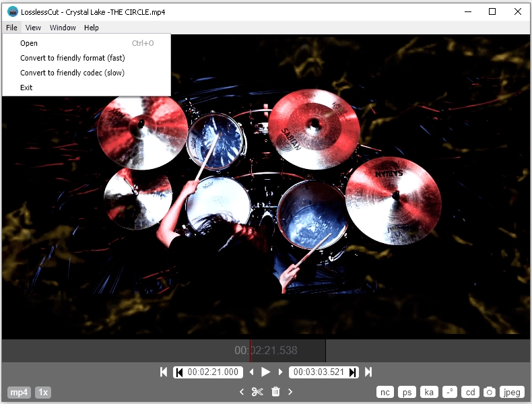Toggle the nc normal cut mode

(x=385, y=392)
